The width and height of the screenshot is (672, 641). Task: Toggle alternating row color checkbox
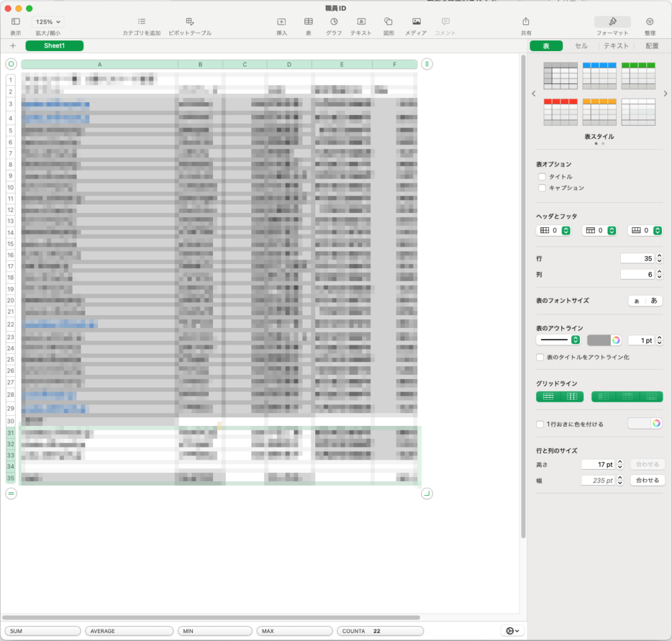pyautogui.click(x=540, y=424)
